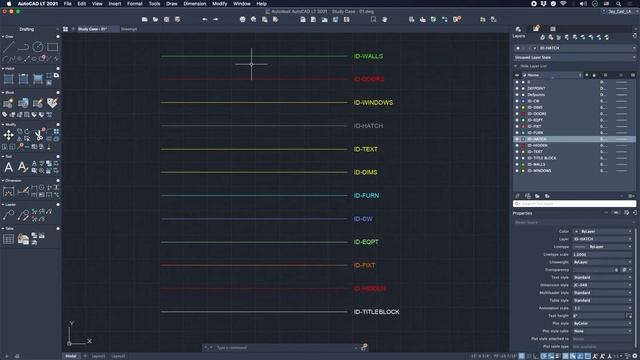Pick the Aligned Dimension tool

pos(23,191)
